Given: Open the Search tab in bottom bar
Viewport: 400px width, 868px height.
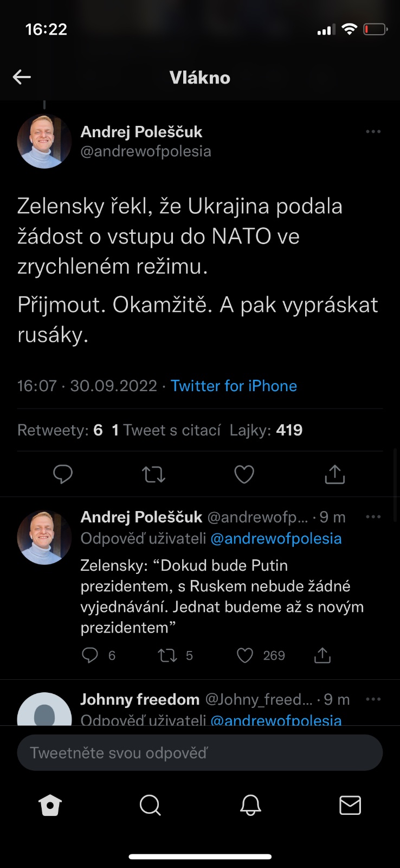Looking at the screenshot, I should point(150,806).
